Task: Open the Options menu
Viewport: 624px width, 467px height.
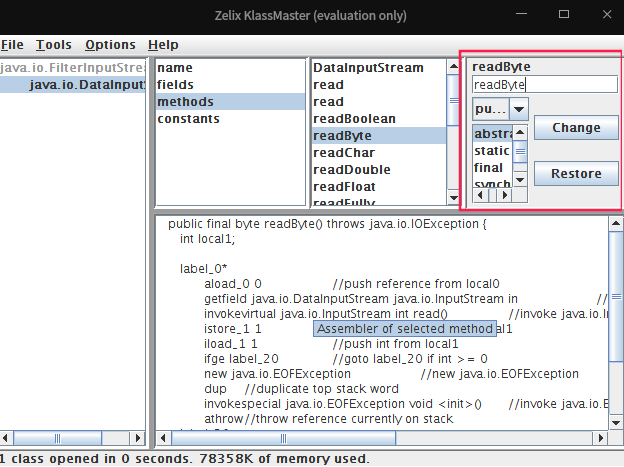Action: point(110,45)
